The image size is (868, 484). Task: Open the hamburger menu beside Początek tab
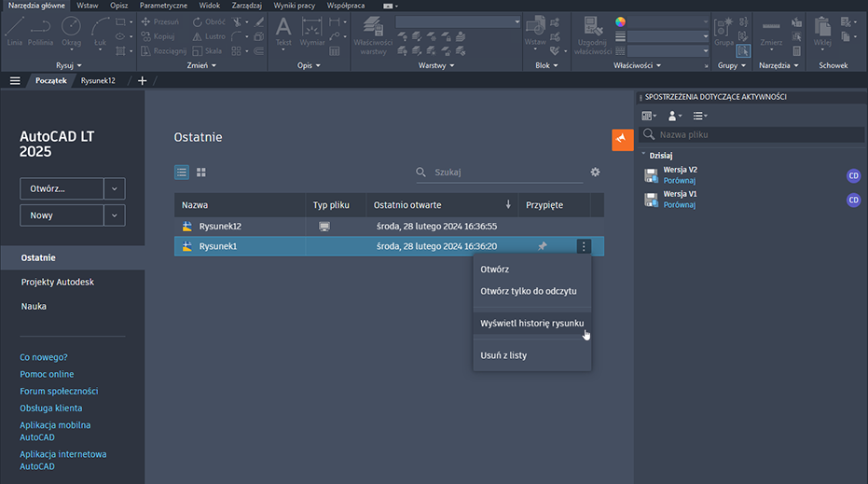pyautogui.click(x=15, y=81)
